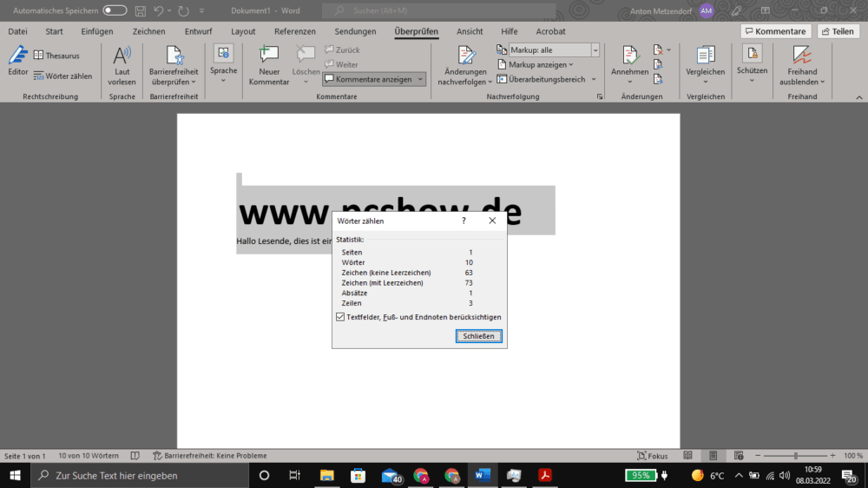Click the taskbar search box
868x488 pixels.
[140, 475]
